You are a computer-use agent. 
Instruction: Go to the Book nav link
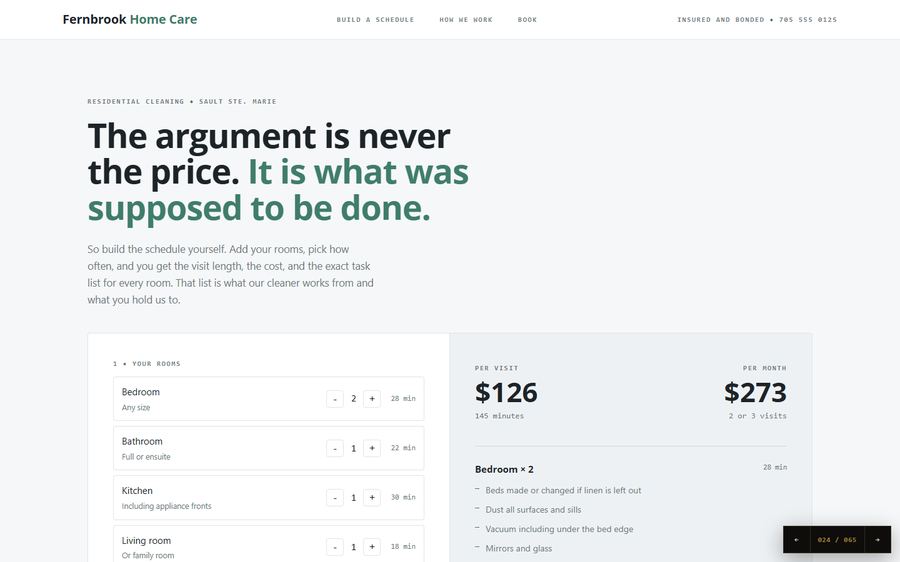(527, 20)
